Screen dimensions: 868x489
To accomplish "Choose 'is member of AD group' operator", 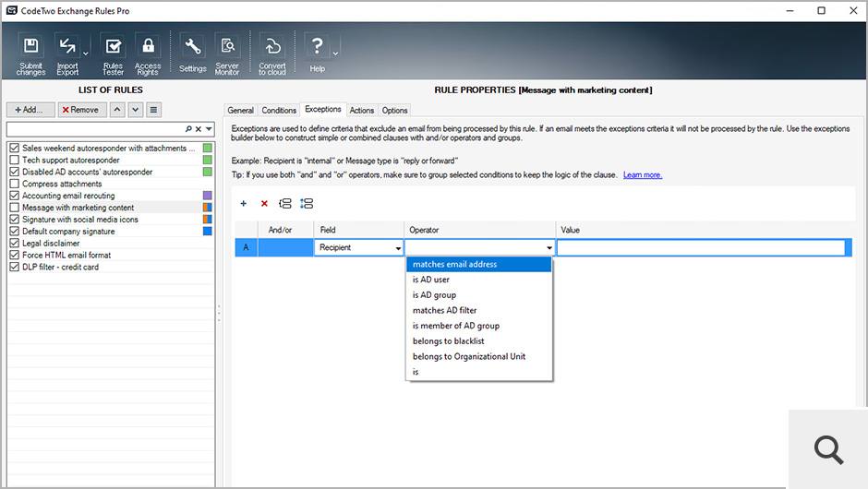I will tap(479, 326).
